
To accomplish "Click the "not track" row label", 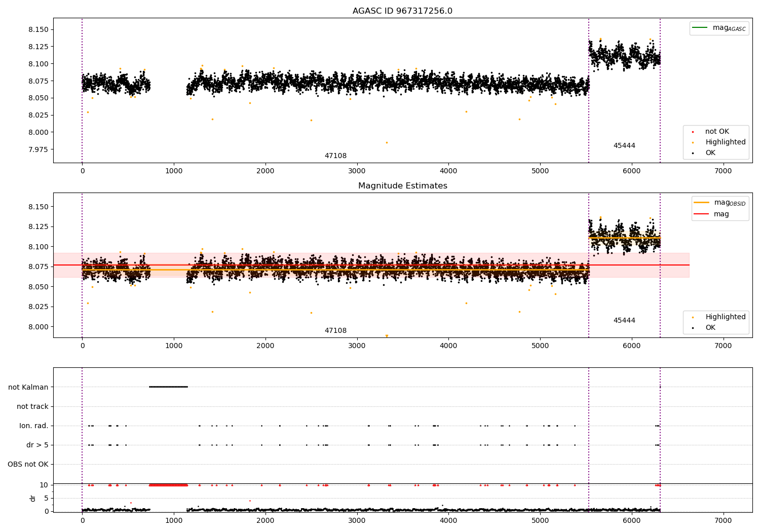I will [32, 407].
